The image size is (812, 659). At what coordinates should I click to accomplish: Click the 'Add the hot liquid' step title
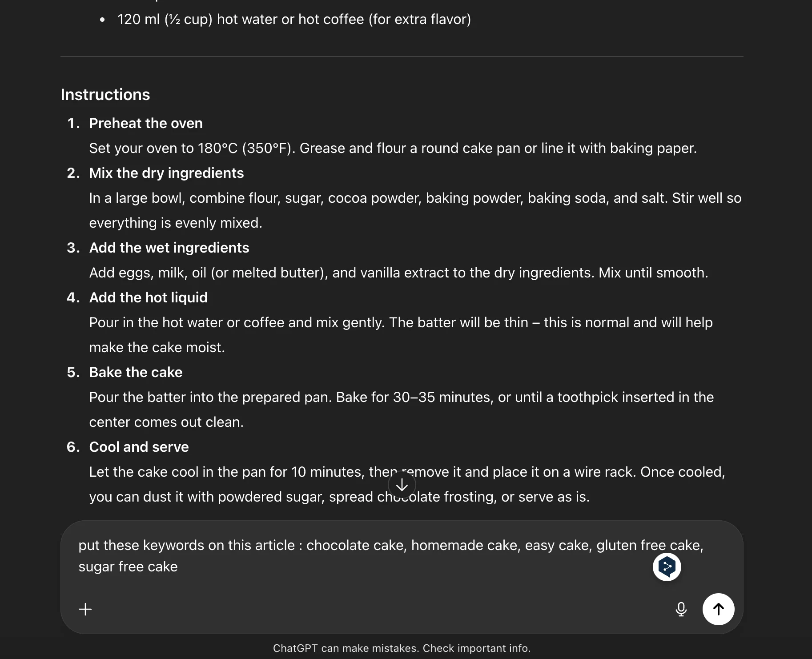click(x=149, y=297)
